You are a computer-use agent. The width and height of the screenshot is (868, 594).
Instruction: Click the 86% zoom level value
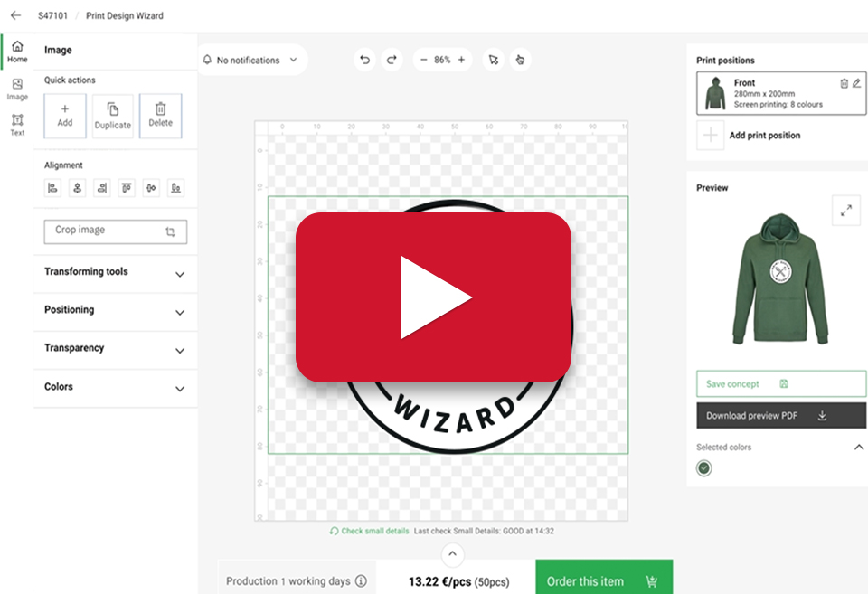pyautogui.click(x=442, y=60)
